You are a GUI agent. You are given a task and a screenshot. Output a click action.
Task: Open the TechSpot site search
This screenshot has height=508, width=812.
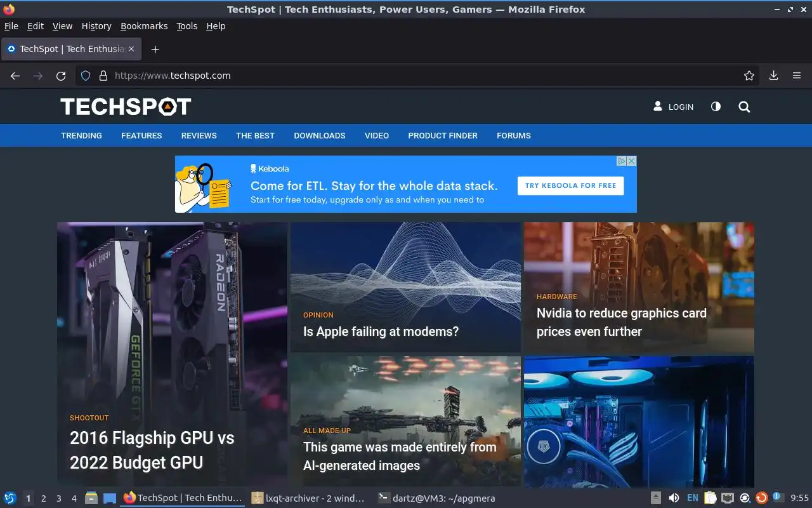coord(744,107)
